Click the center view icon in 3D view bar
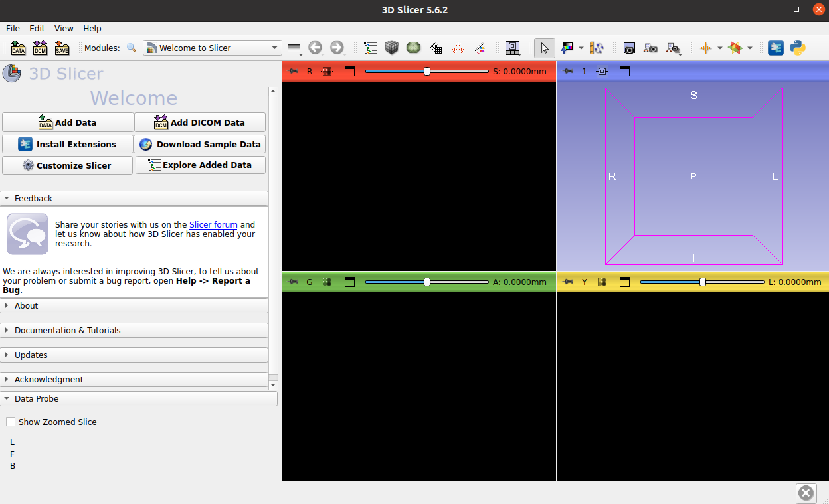 click(602, 71)
